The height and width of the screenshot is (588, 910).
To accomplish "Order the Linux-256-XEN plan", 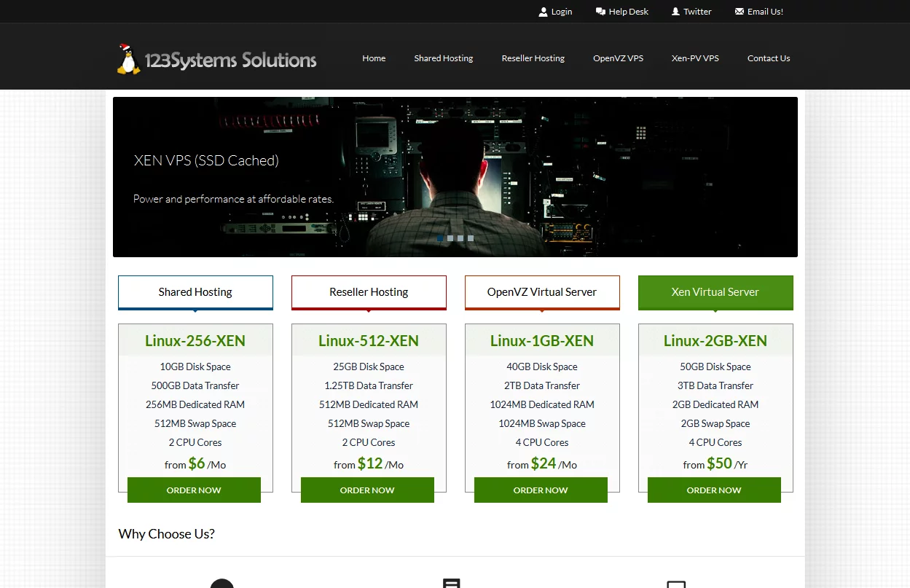I will point(194,490).
